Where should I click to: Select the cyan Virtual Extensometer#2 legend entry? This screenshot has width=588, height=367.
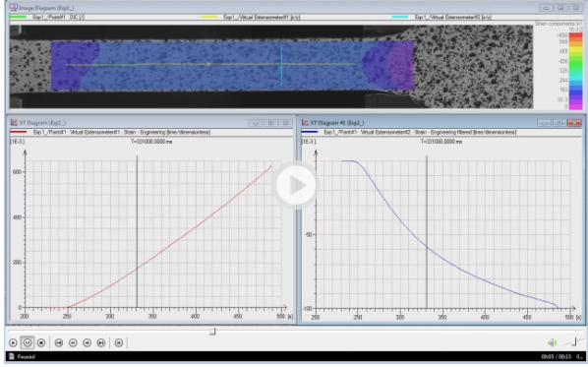click(x=441, y=17)
